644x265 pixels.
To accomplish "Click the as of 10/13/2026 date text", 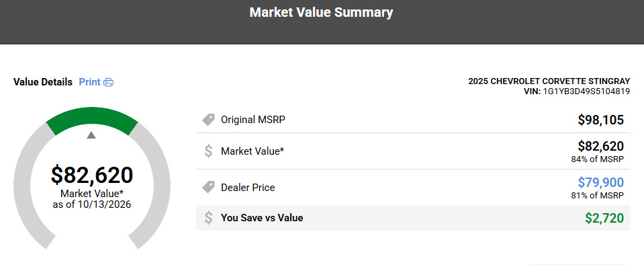I will (92, 204).
